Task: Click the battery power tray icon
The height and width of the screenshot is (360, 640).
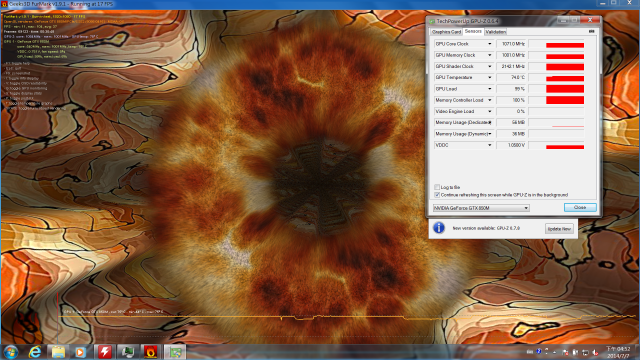Action: point(575,352)
